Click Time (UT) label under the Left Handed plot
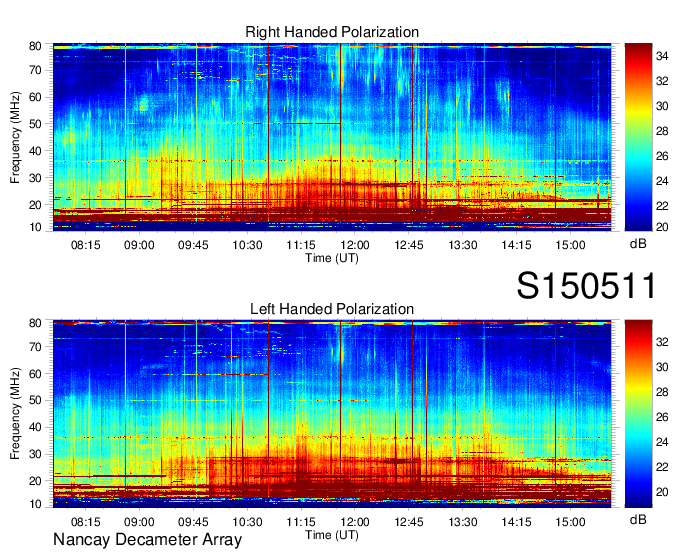680x552 pixels. [332, 535]
